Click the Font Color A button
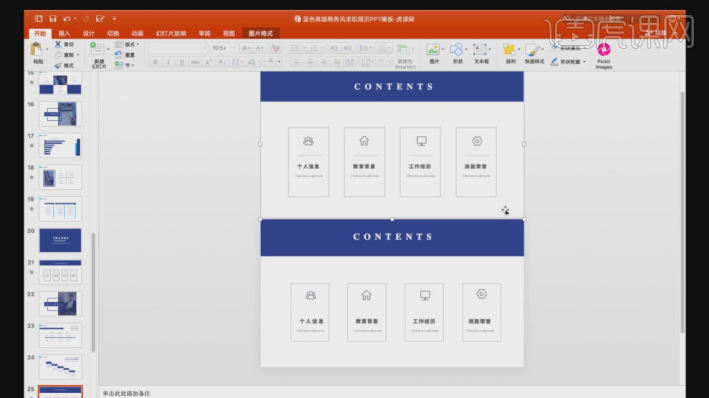The image size is (709, 398). [270, 62]
